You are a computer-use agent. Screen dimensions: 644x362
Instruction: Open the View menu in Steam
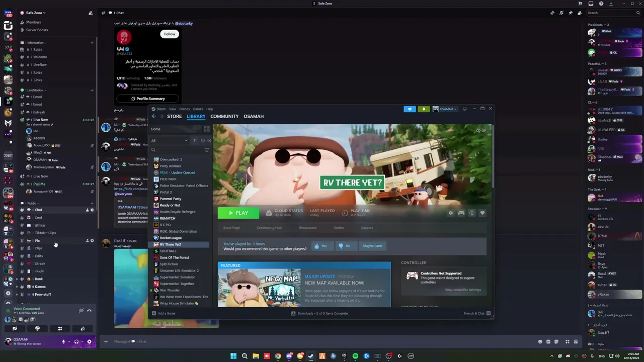(173, 109)
